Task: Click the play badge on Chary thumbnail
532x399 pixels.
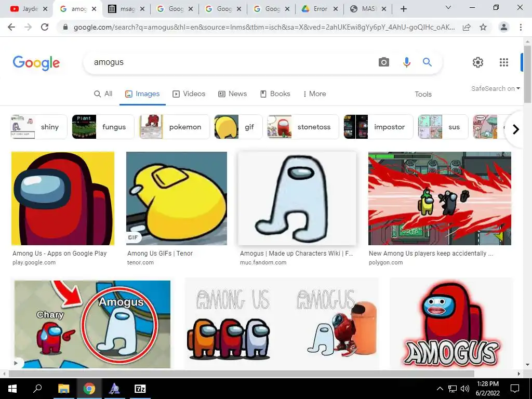Action: (16, 363)
